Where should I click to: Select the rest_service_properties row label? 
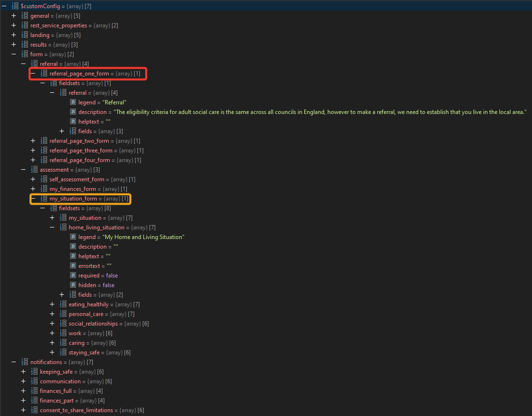(59, 25)
